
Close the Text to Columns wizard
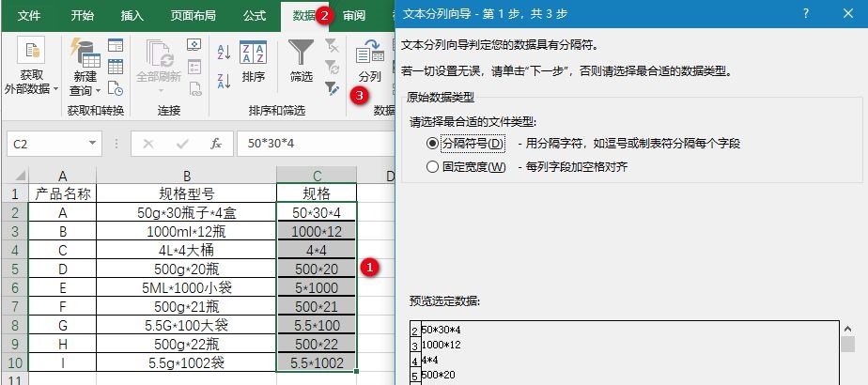(847, 14)
